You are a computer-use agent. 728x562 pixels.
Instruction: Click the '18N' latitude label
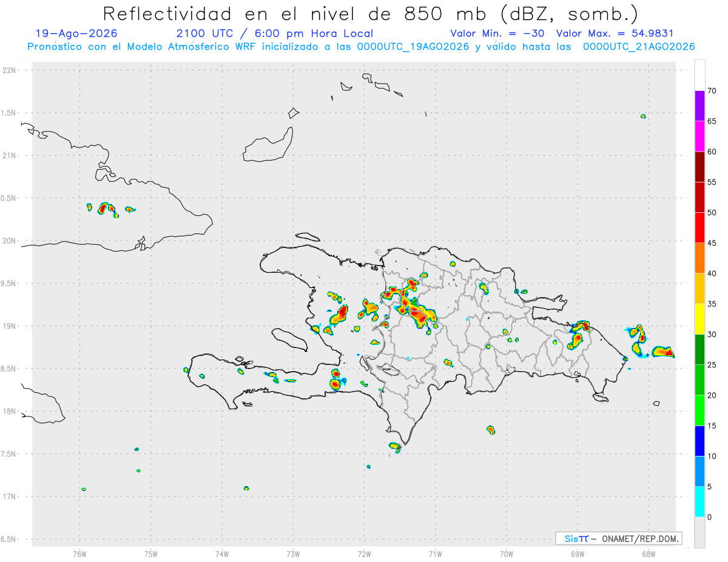pos(10,412)
